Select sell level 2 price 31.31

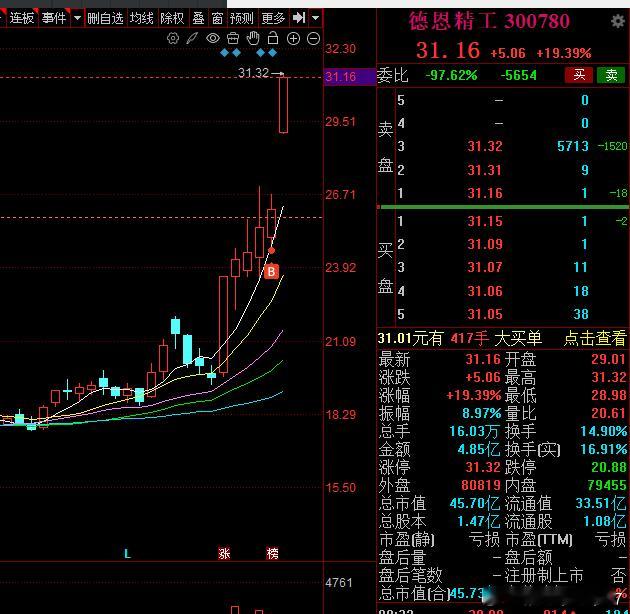[485, 170]
